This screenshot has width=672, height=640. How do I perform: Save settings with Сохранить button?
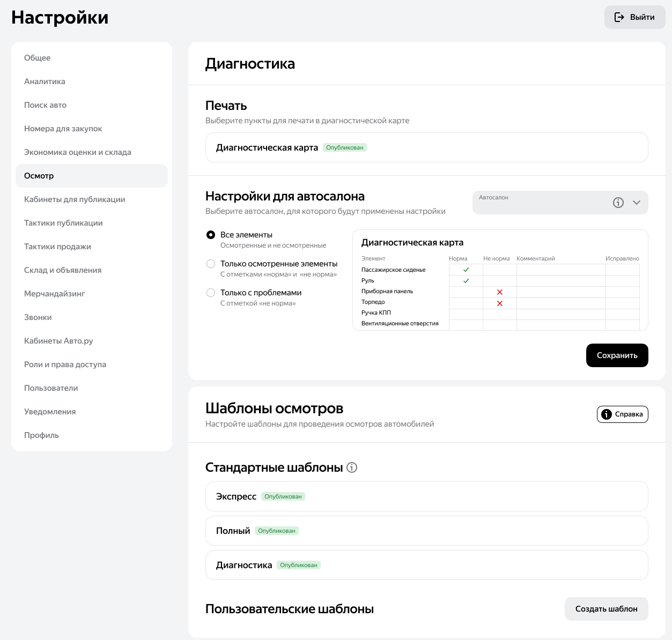coord(617,355)
